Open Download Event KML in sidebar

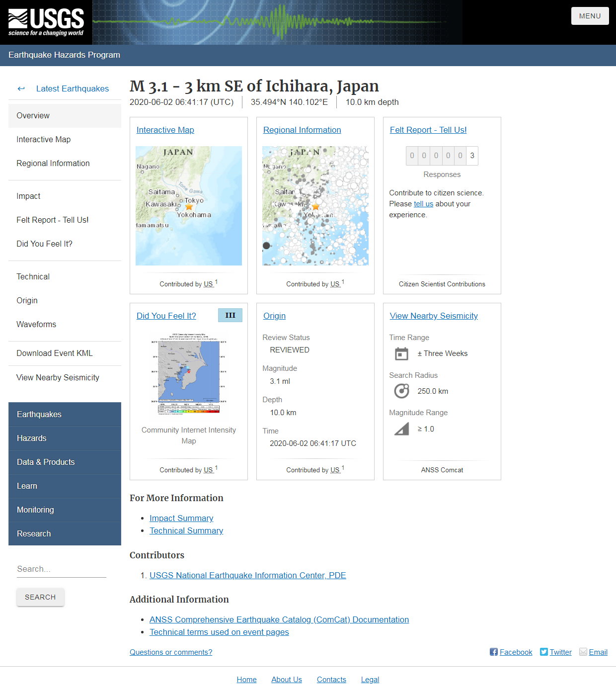point(55,353)
